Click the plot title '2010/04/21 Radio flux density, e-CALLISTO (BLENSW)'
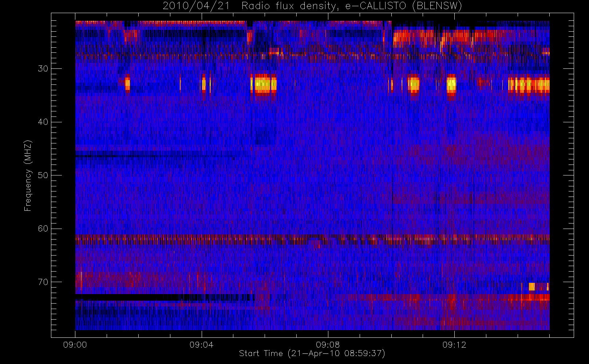The width and height of the screenshot is (589, 364). pos(312,6)
